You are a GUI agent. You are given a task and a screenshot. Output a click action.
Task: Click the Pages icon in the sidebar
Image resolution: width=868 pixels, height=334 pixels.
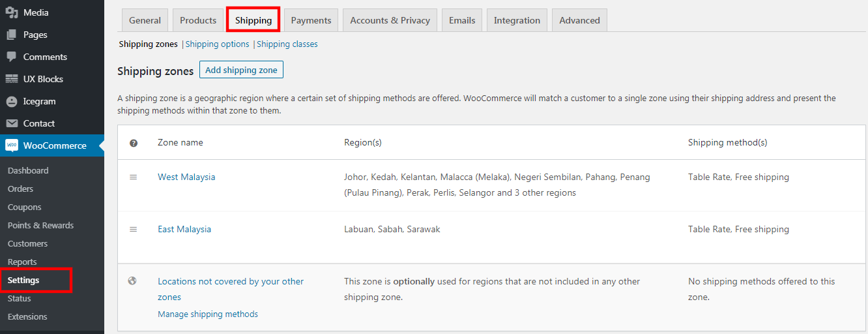click(x=12, y=35)
